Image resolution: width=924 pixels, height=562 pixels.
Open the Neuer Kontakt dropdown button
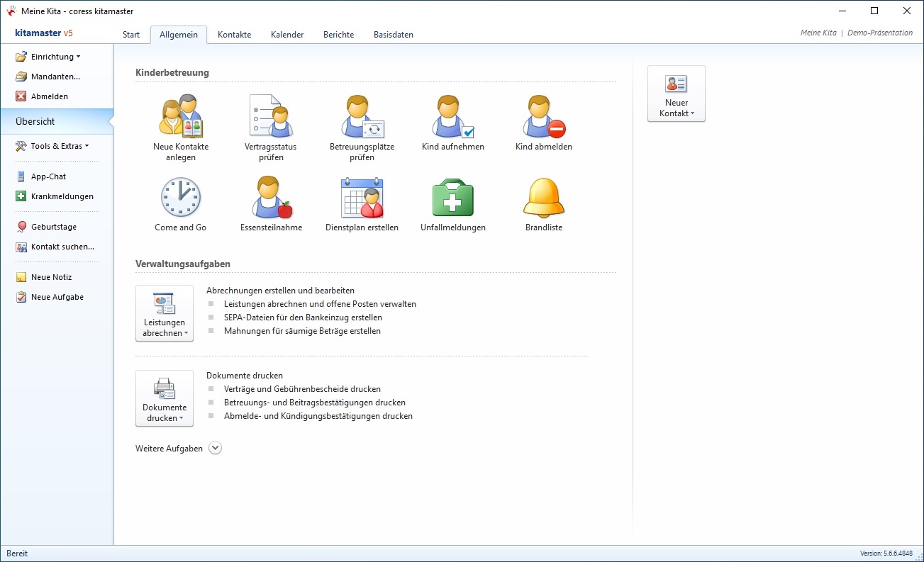pyautogui.click(x=677, y=94)
